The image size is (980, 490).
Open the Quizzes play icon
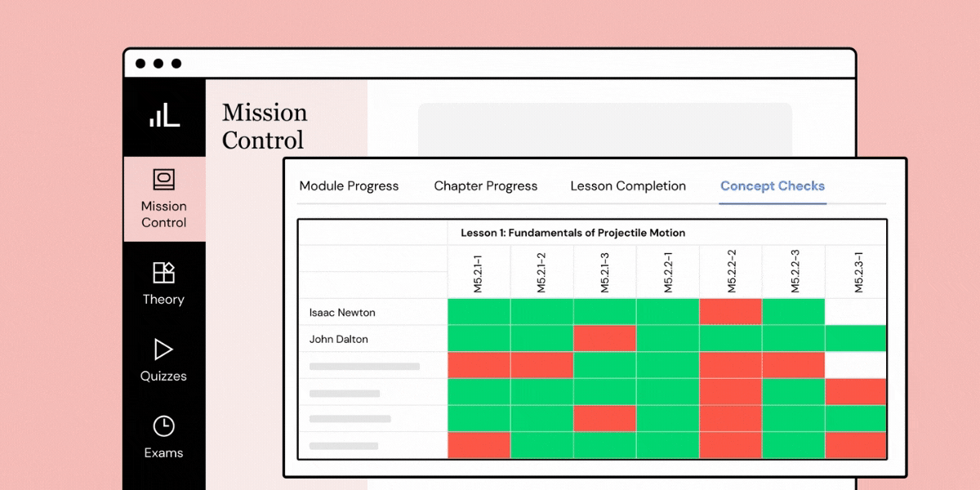(x=164, y=350)
